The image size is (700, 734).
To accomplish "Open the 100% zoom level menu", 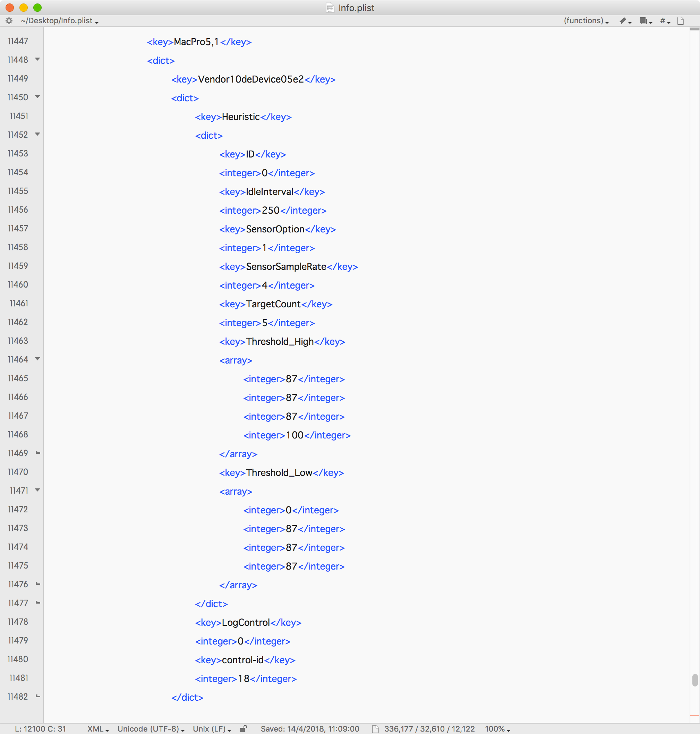I will coord(497,729).
